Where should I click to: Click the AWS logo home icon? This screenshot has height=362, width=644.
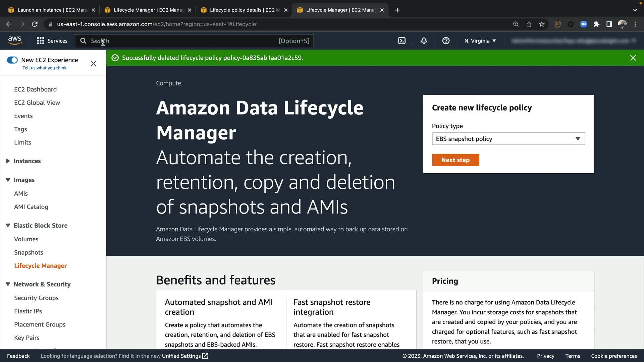15,41
